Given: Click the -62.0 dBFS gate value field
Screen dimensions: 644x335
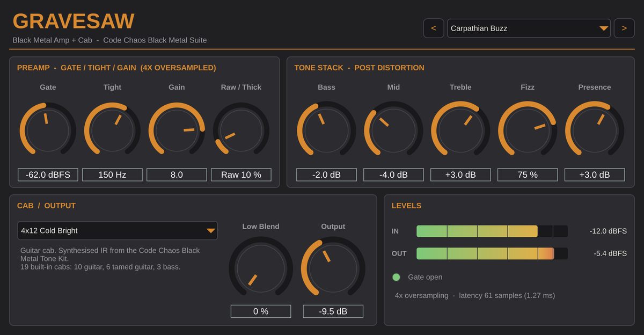Looking at the screenshot, I should pyautogui.click(x=48, y=174).
